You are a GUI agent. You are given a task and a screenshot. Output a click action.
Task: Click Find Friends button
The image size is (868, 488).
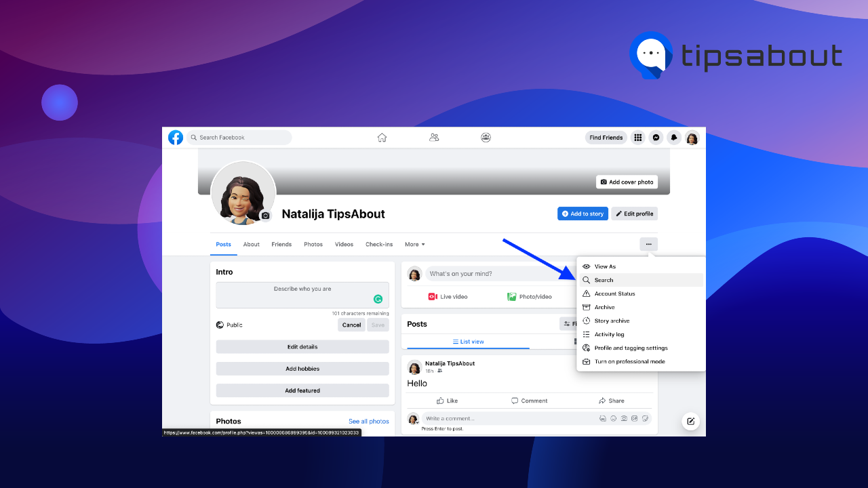point(606,138)
